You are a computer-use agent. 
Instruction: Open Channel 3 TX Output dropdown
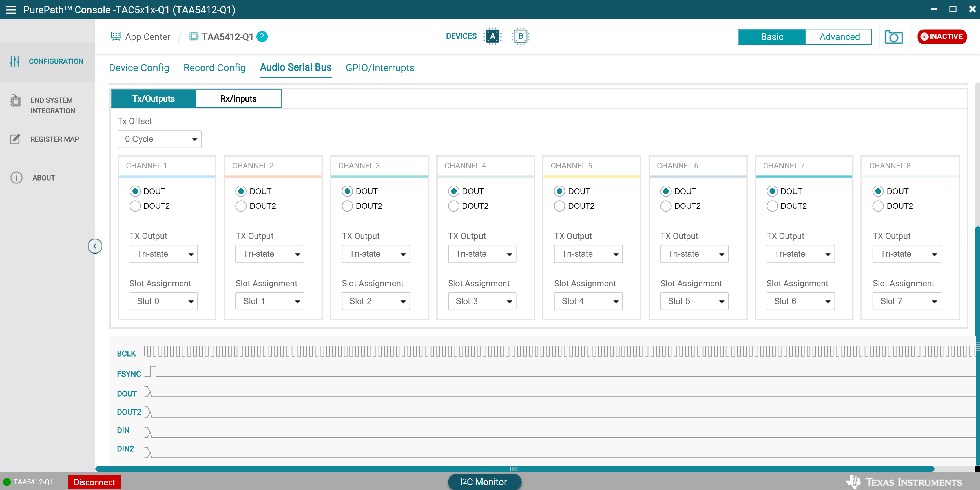point(376,254)
